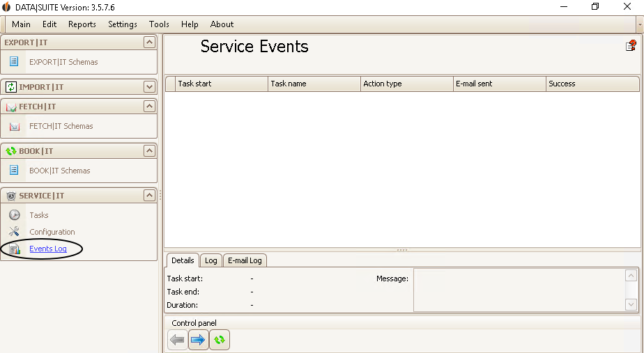Image resolution: width=644 pixels, height=353 pixels.
Task: Sort by the Success column
Action: 592,84
